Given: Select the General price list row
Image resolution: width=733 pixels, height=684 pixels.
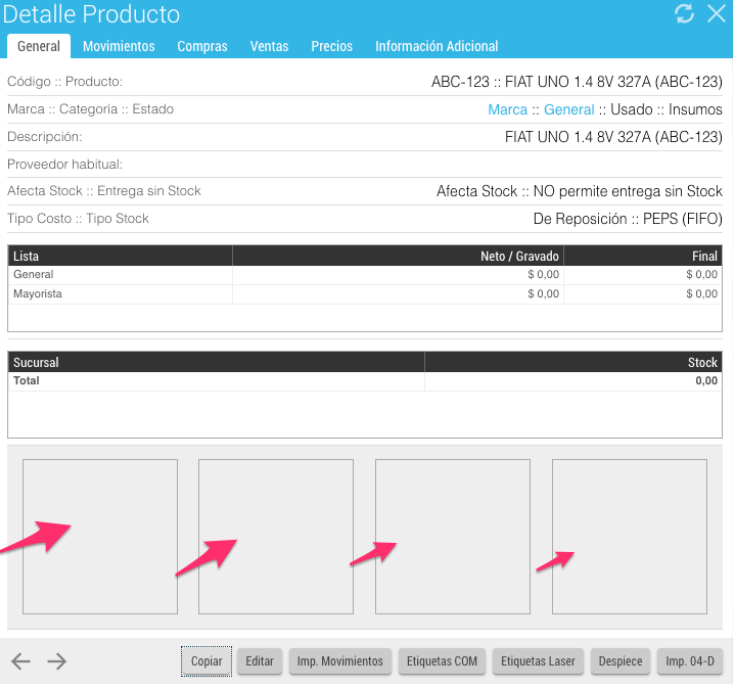Looking at the screenshot, I should pyautogui.click(x=365, y=274).
